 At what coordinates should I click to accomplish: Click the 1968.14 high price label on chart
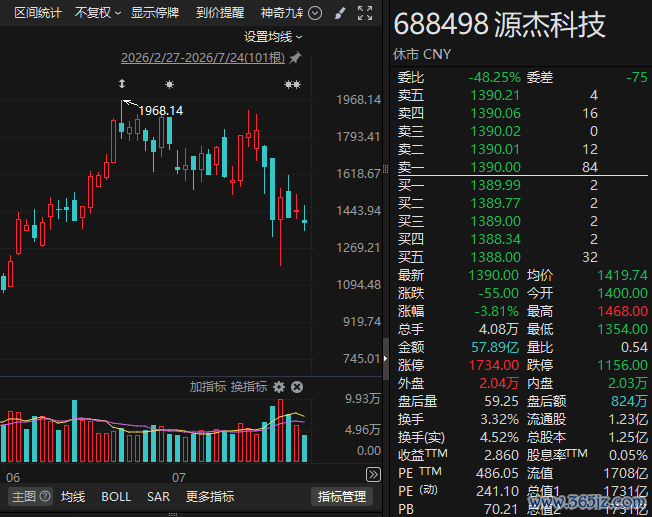pos(161,111)
